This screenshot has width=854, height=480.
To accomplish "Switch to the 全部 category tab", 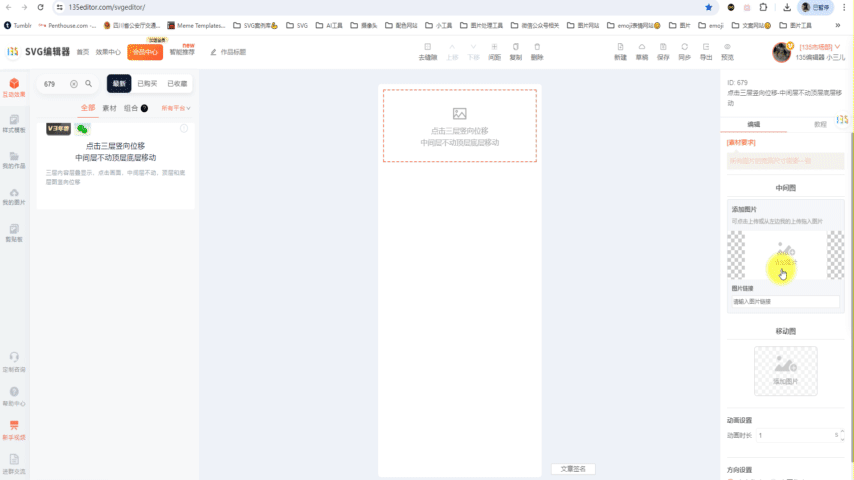I will coord(88,108).
